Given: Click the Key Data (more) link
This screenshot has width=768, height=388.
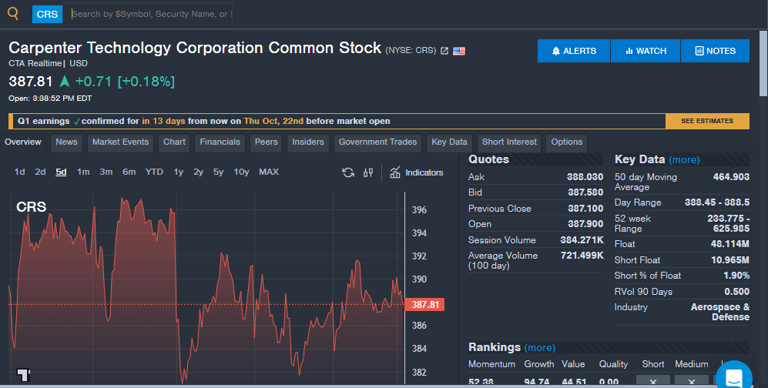Looking at the screenshot, I should click(x=684, y=160).
